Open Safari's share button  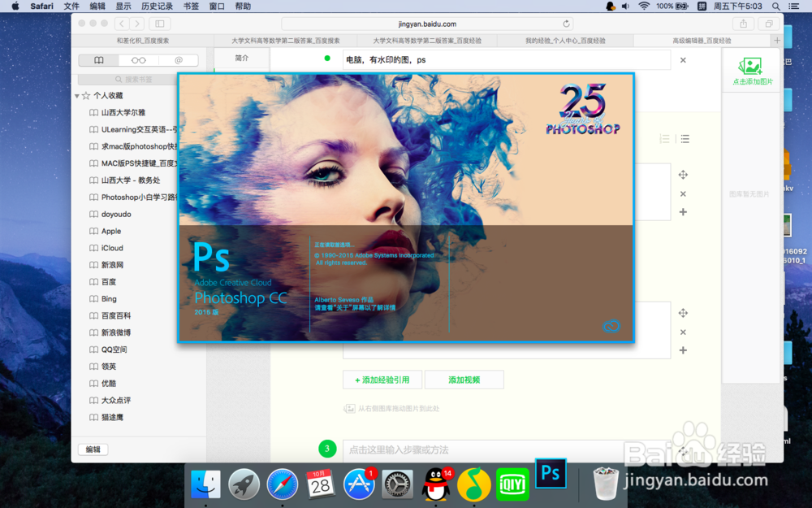click(x=743, y=24)
